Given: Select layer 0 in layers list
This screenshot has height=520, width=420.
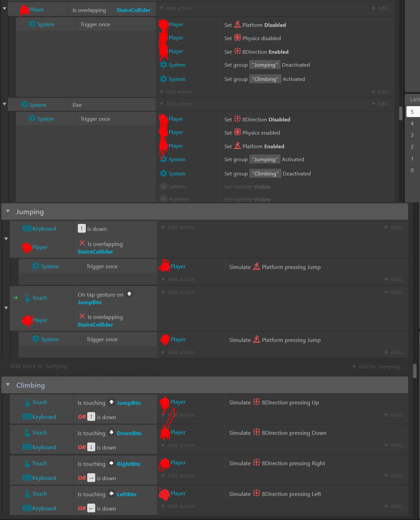Looking at the screenshot, I should point(413,170).
